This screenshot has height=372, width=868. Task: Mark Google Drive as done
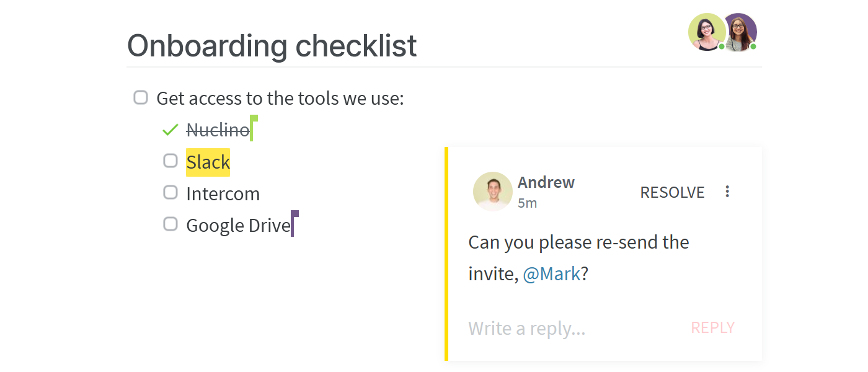point(170,224)
